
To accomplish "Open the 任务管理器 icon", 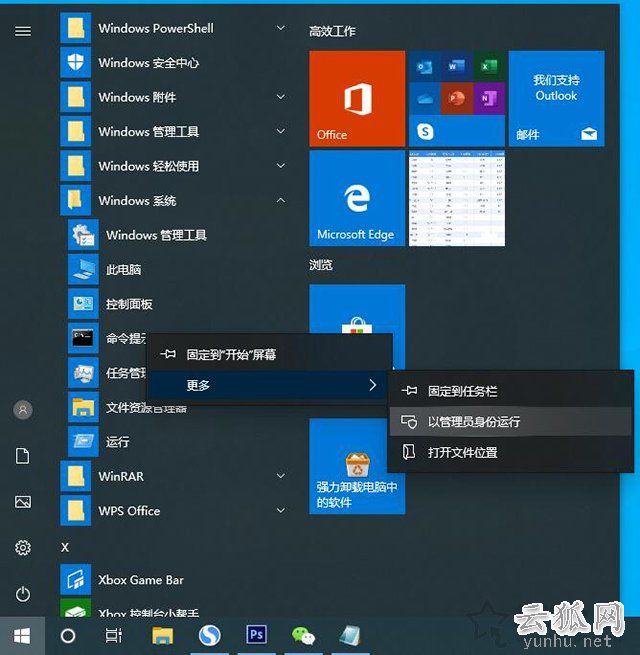I will click(83, 373).
